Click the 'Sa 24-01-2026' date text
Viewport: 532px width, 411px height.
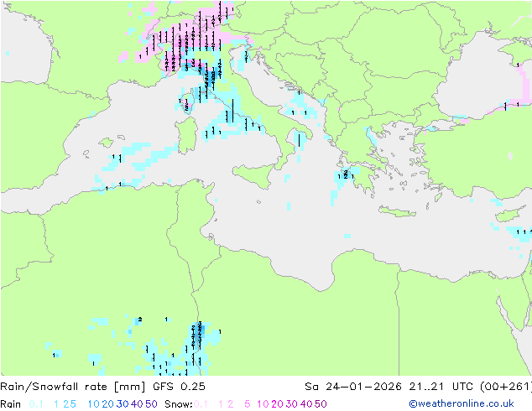coord(353,387)
